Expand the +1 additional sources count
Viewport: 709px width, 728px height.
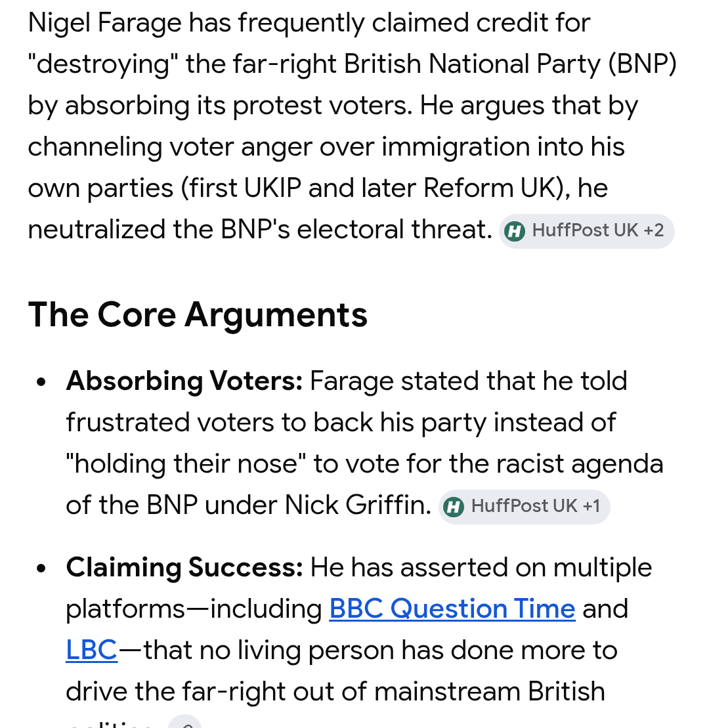click(591, 505)
